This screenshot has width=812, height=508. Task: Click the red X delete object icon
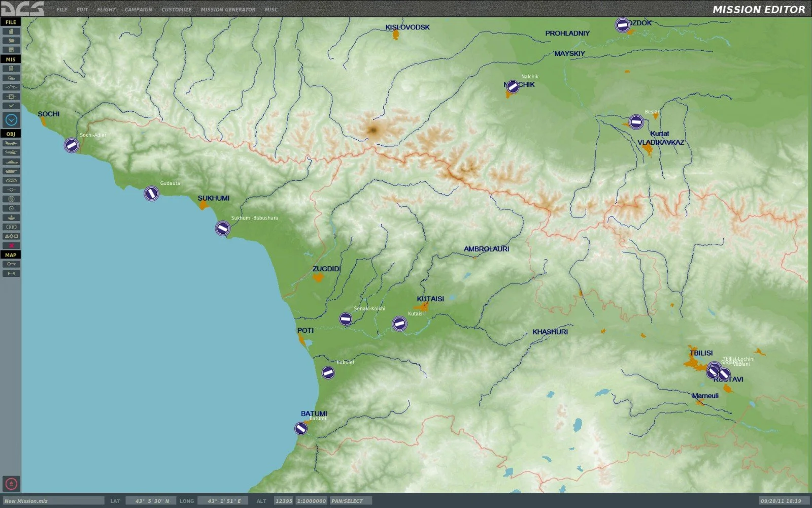pyautogui.click(x=11, y=245)
